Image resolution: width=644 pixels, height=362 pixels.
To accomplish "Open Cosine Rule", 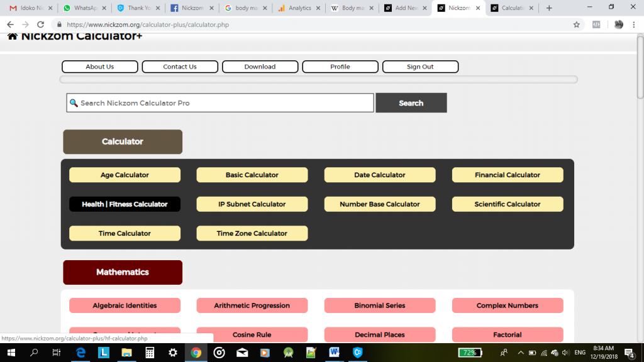I will point(252,334).
